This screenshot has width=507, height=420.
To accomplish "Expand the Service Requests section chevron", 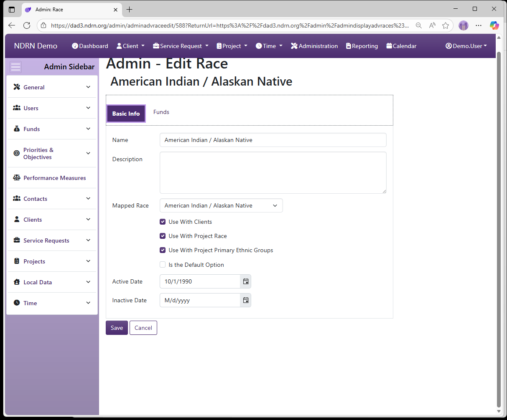I will (x=88, y=240).
